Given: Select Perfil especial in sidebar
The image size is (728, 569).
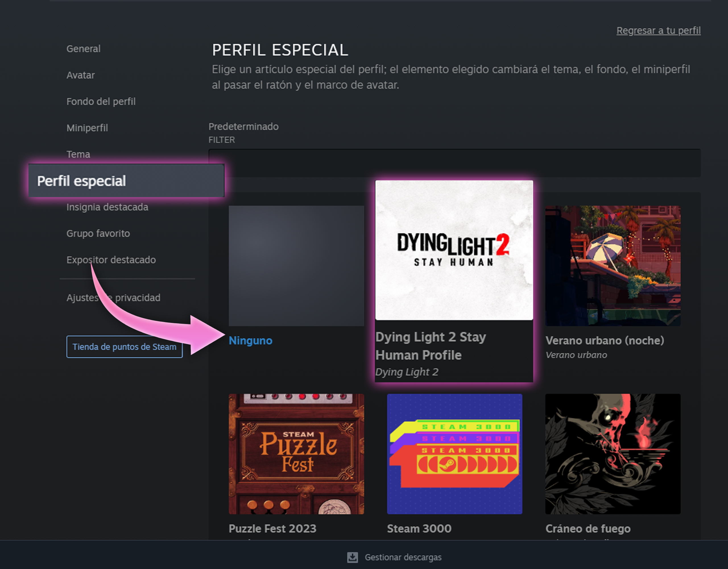Looking at the screenshot, I should 126,181.
